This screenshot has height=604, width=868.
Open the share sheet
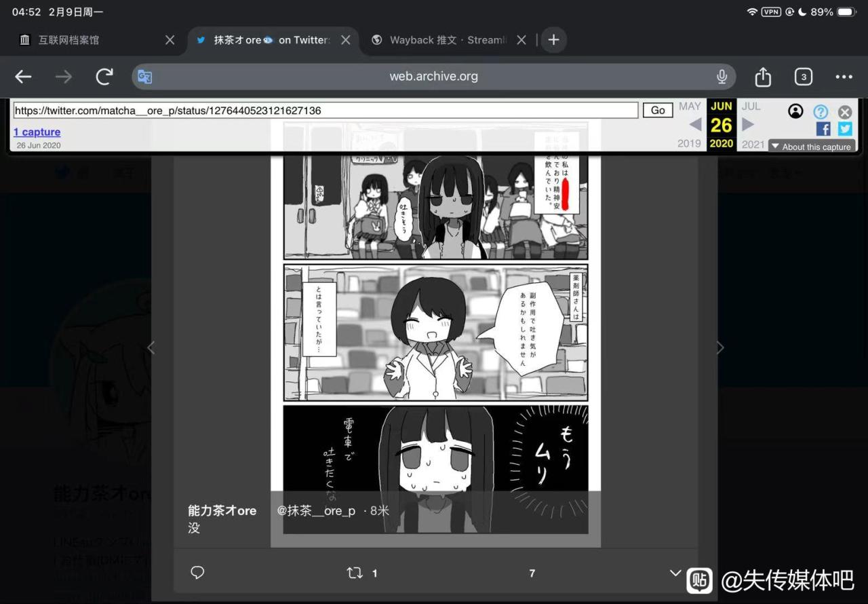click(763, 77)
